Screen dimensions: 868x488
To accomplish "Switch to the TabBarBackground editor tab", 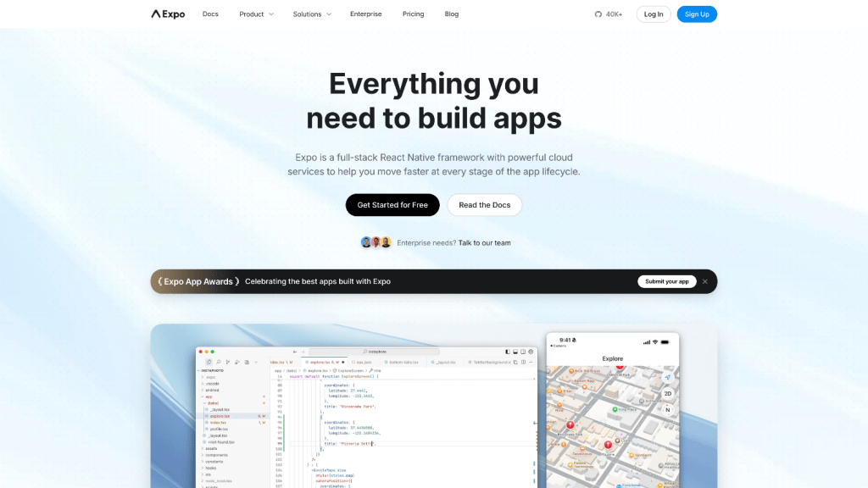I will pyautogui.click(x=489, y=363).
